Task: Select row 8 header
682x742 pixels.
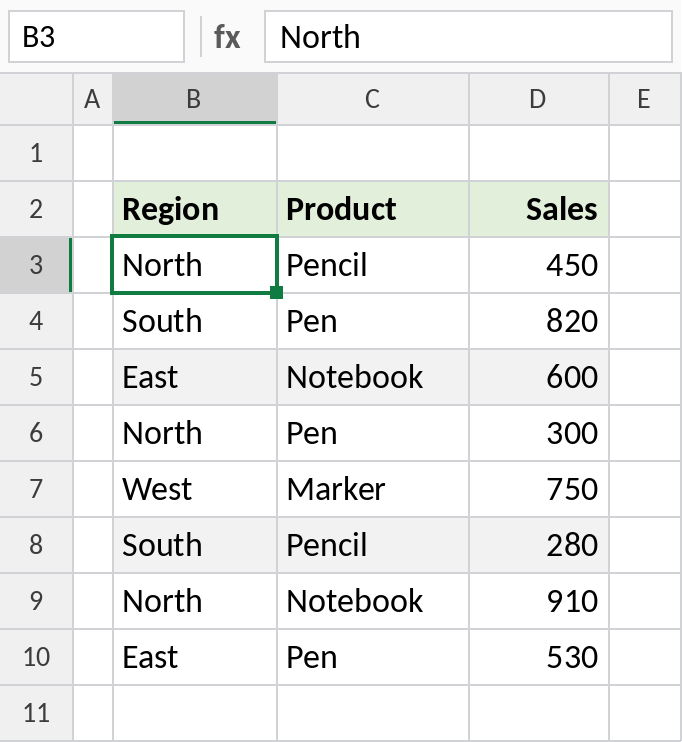Action: [36, 545]
